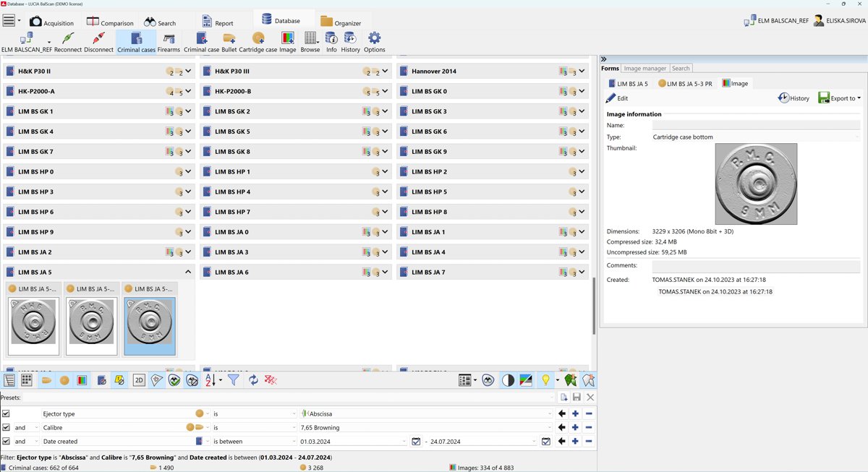Toggle the light bulb illumination control
This screenshot has height=472, width=868.
tap(545, 380)
